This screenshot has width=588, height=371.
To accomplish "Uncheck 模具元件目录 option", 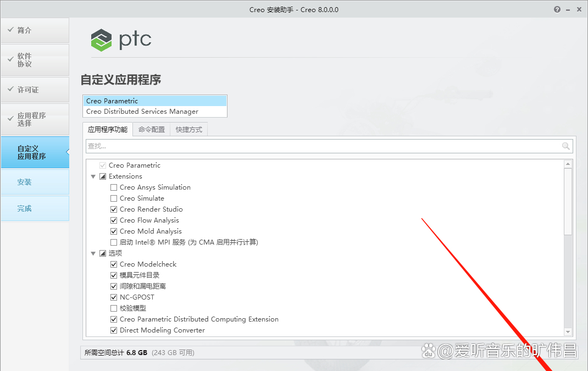I will [114, 275].
